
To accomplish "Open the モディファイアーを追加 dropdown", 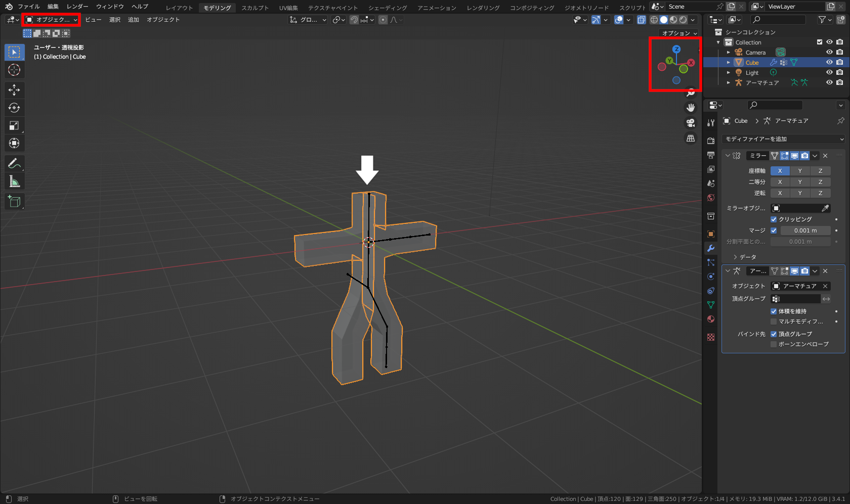I will 783,139.
